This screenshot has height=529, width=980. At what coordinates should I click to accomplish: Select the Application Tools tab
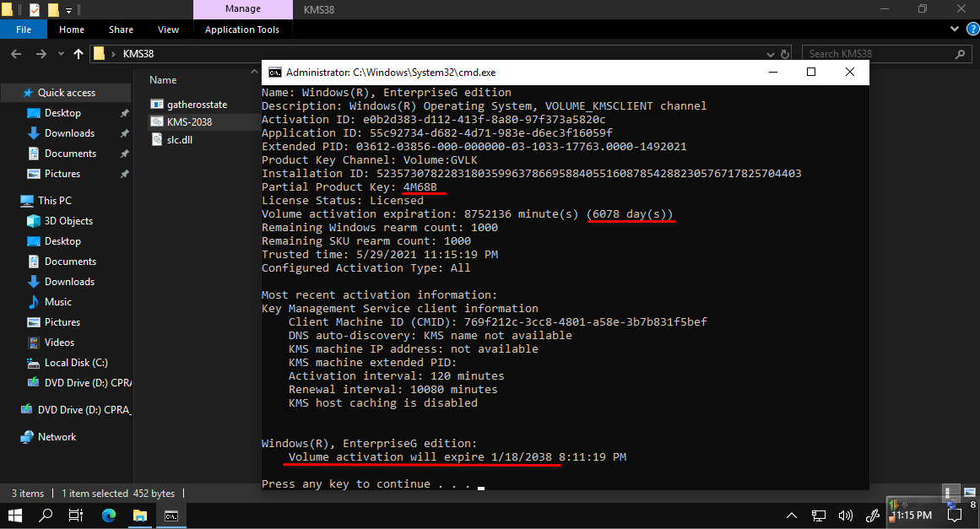pos(242,30)
